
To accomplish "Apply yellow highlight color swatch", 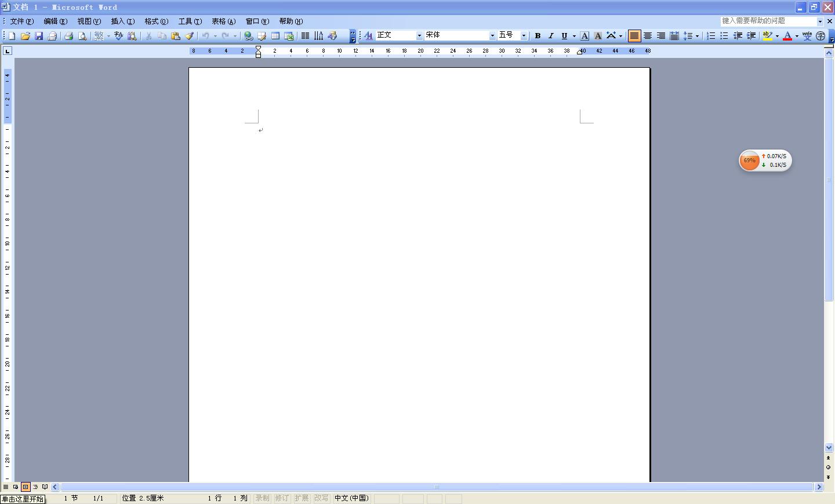I will pyautogui.click(x=767, y=36).
